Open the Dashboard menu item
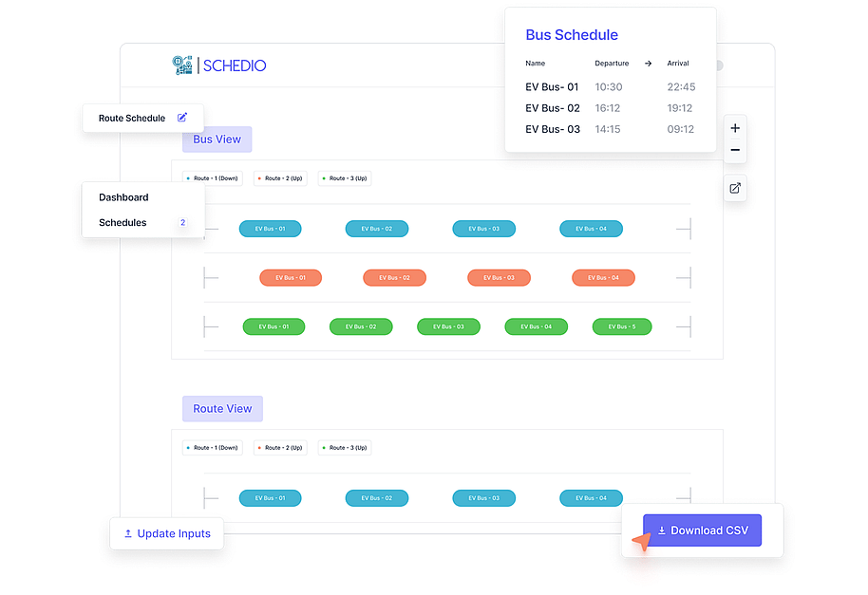868x595 pixels. click(x=123, y=197)
